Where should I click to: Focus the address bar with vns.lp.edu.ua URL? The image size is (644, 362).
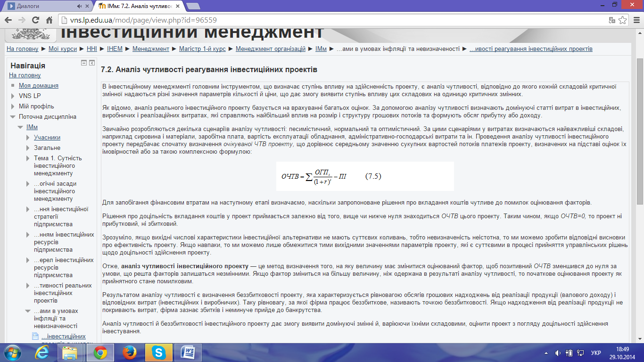(x=332, y=20)
